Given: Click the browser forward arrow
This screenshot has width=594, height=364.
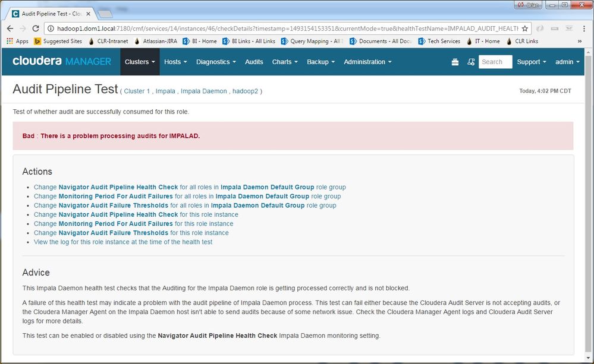Looking at the screenshot, I should [x=23, y=29].
